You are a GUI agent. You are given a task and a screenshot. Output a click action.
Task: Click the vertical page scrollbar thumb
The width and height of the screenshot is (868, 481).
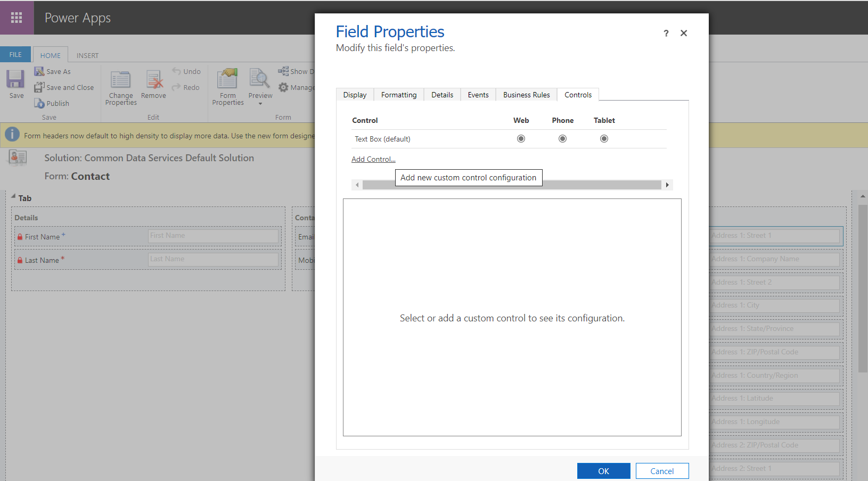click(863, 288)
